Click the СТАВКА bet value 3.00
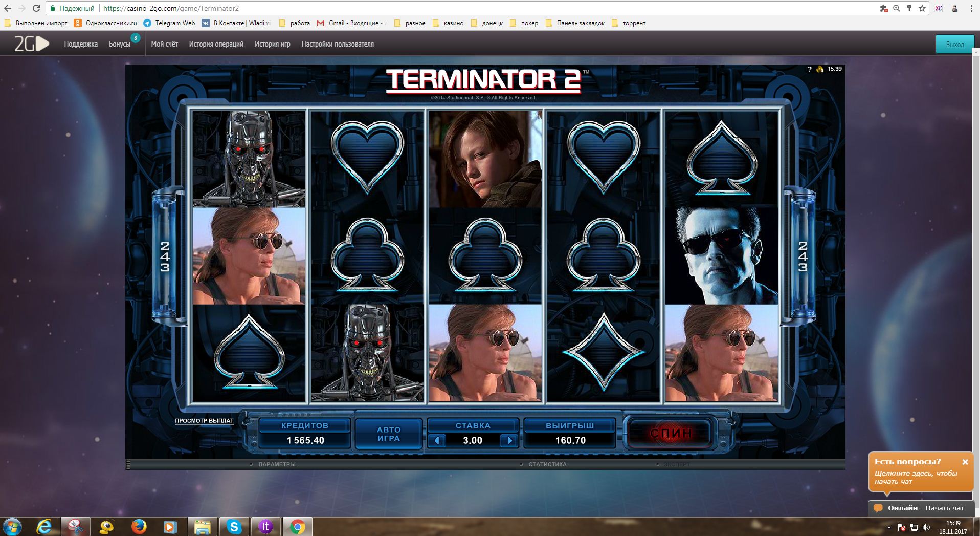Viewport: 980px width, 536px height. pyautogui.click(x=473, y=440)
